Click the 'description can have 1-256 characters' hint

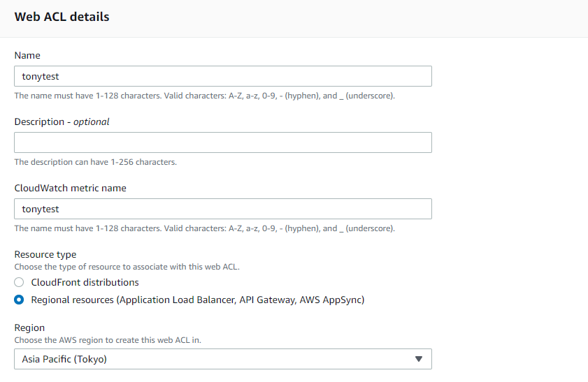coord(95,162)
